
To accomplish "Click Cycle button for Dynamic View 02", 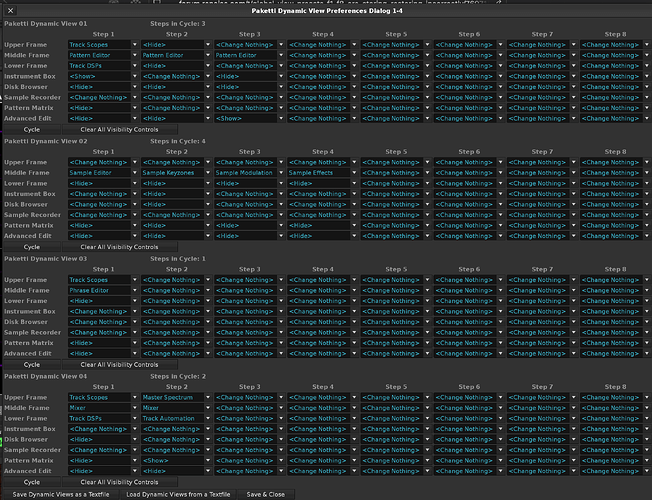I will [x=32, y=247].
